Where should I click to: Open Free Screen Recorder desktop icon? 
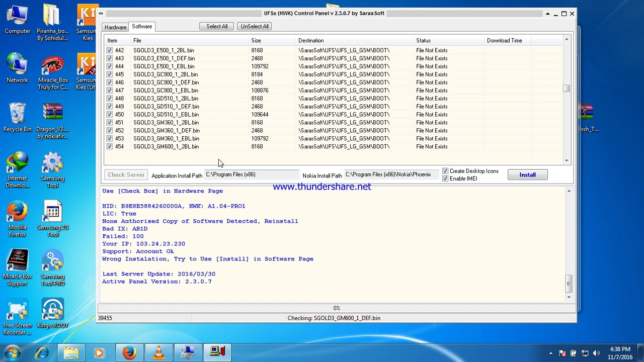point(17,317)
